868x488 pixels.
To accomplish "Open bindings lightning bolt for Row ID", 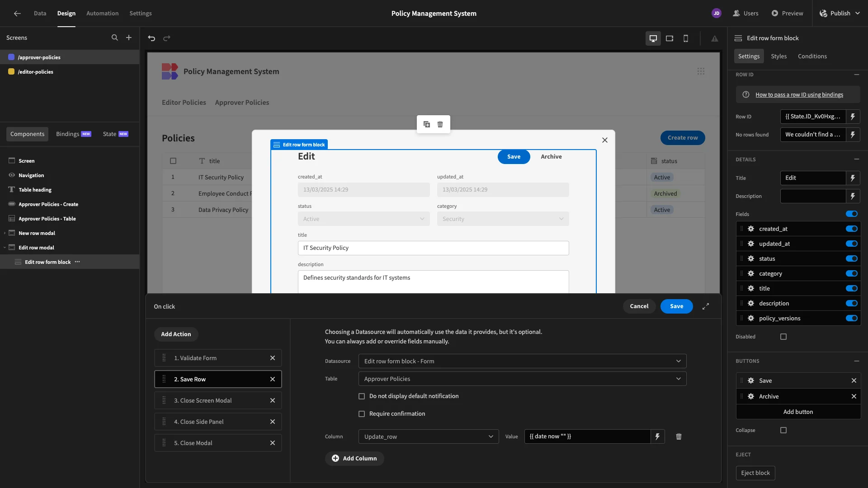I will coord(853,117).
